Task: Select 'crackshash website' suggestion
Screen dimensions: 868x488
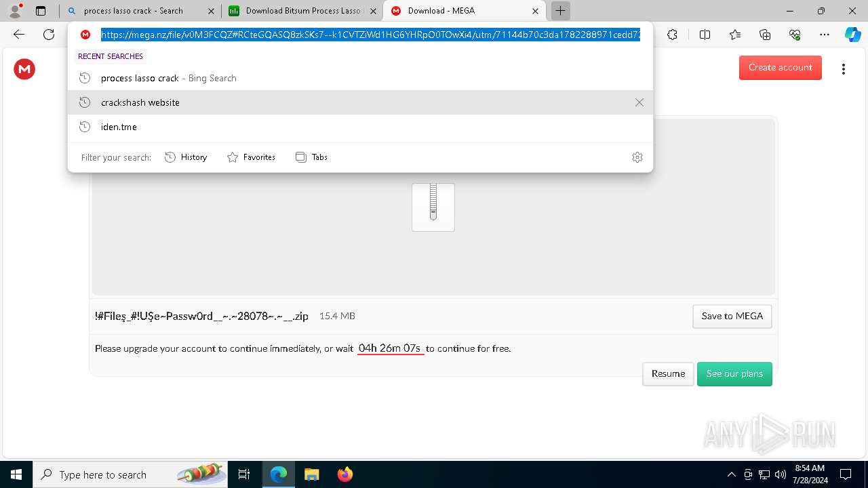Action: tap(360, 102)
